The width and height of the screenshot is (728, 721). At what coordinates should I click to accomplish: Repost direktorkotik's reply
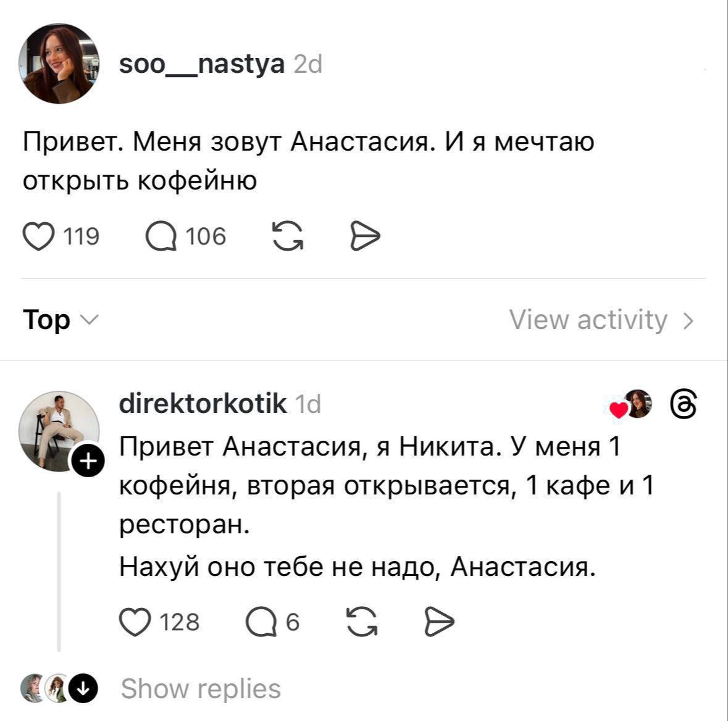coord(362,622)
